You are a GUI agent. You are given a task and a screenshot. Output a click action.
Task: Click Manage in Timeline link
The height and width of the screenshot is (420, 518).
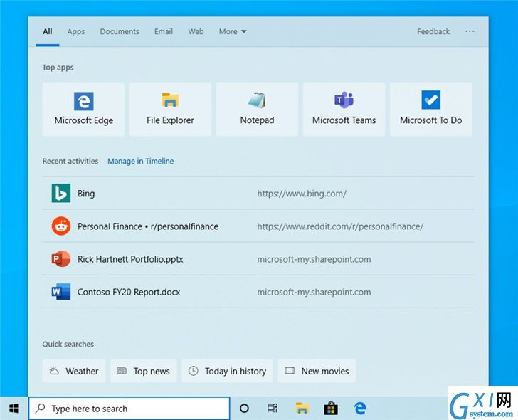[x=141, y=162]
